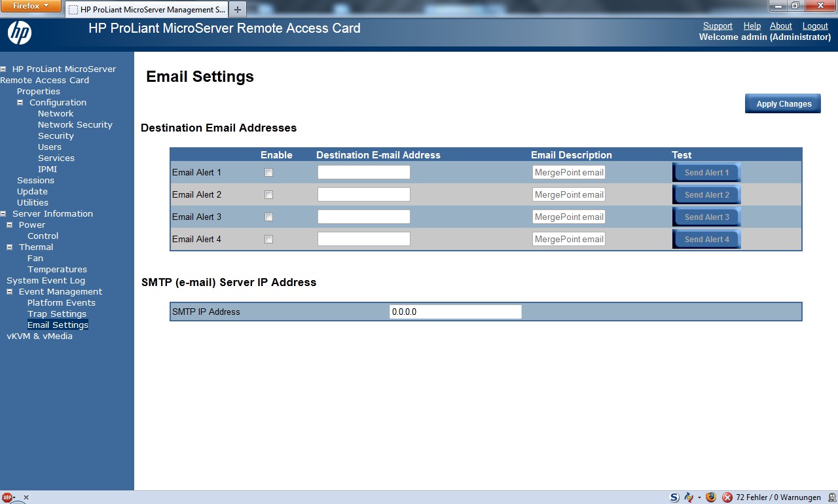Screen dimensions: 838x504
Task: Open Properties in the sidebar
Action: point(39,91)
